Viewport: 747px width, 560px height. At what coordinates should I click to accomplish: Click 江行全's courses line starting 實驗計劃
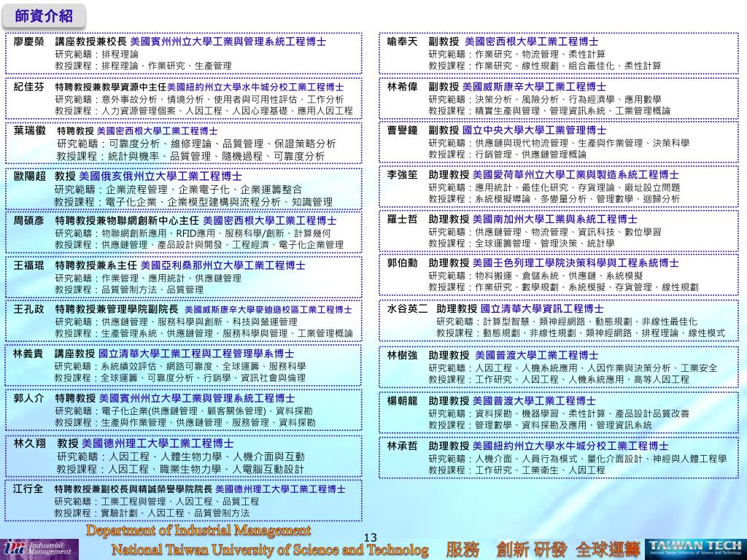[152, 513]
